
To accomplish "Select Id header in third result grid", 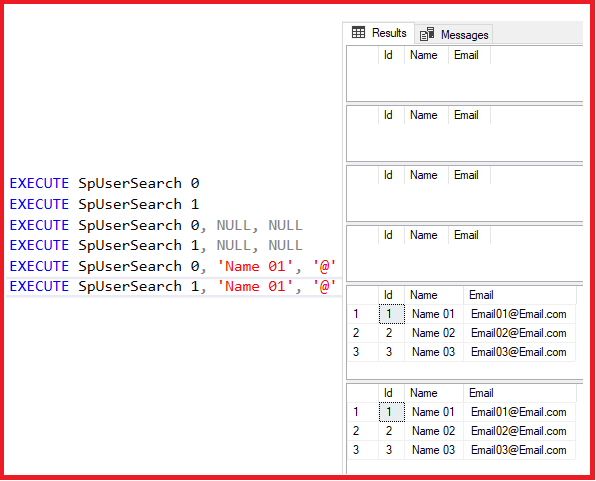I will point(391,175).
